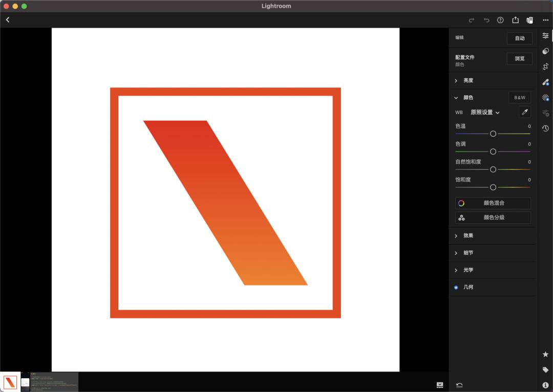
Task: Toggle B&W black and white mode
Action: pyautogui.click(x=519, y=97)
